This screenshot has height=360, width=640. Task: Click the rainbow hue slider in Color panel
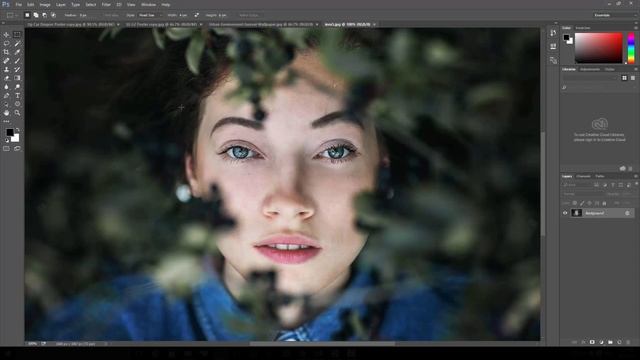631,48
